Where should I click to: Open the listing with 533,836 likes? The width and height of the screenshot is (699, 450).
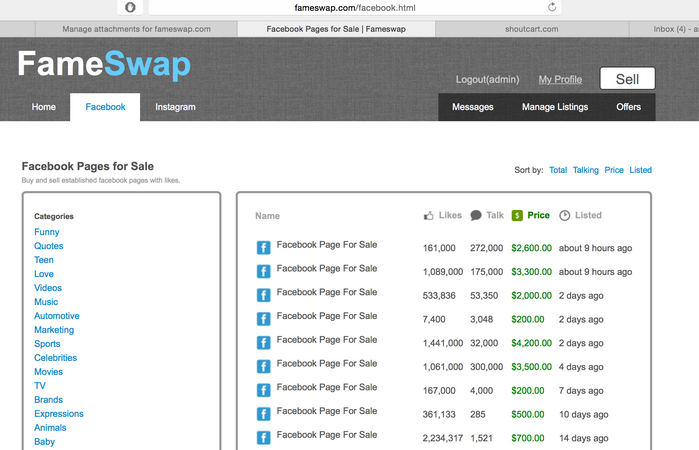point(327,292)
